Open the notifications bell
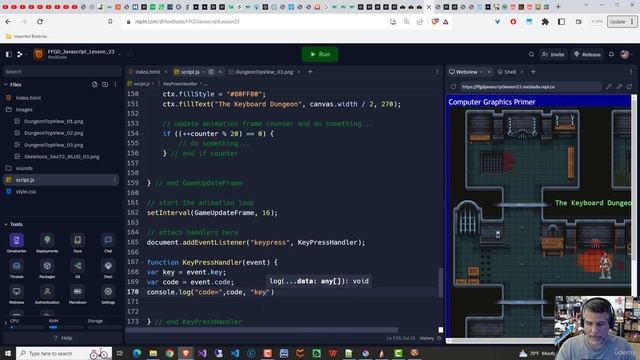The image size is (640, 360). pyautogui.click(x=611, y=54)
